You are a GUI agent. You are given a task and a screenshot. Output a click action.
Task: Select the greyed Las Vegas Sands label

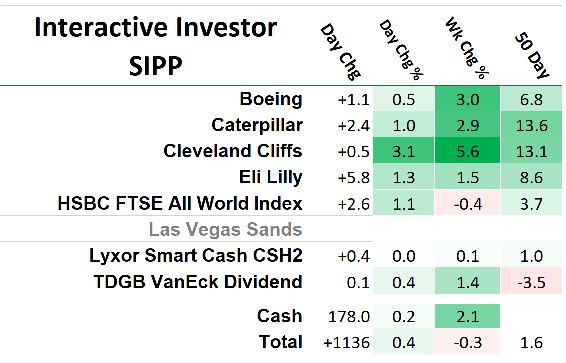[x=226, y=229]
